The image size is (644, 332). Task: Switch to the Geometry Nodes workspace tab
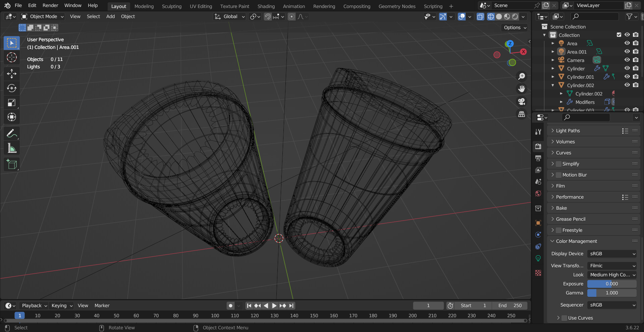[x=397, y=6]
